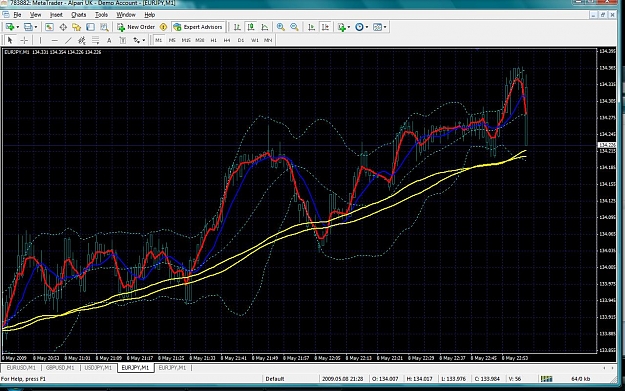Open the Charts menu

pyautogui.click(x=79, y=15)
